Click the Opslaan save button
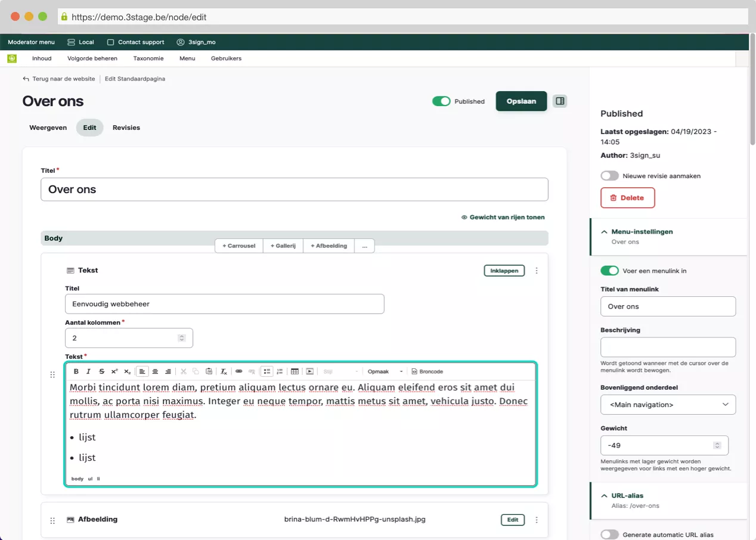Screen dimensions: 756x540 click(521, 101)
